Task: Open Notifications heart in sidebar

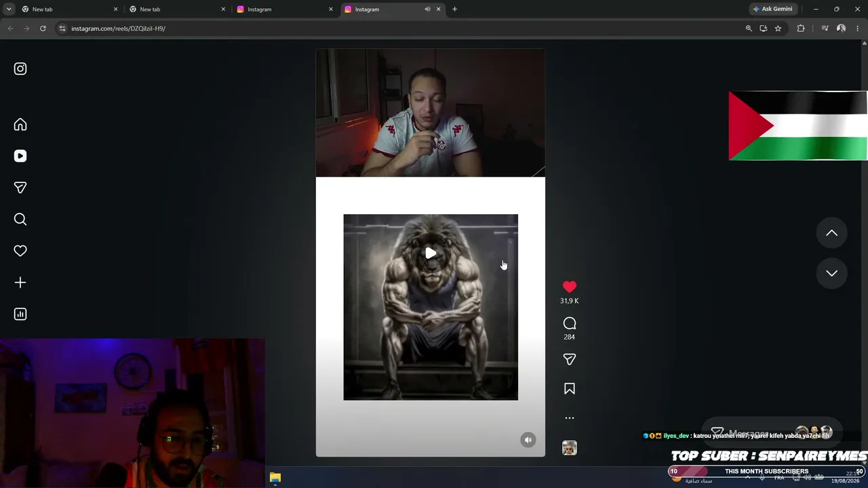Action: pyautogui.click(x=20, y=251)
